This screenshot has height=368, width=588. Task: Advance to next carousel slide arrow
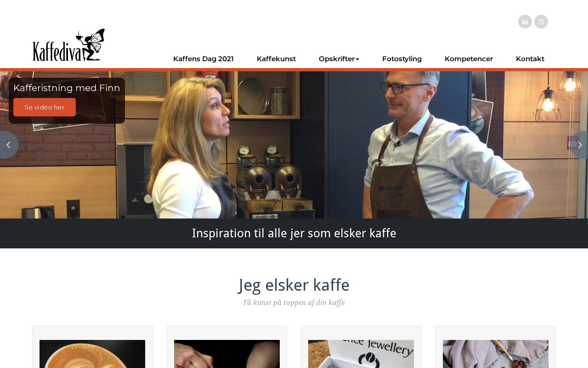pos(580,145)
